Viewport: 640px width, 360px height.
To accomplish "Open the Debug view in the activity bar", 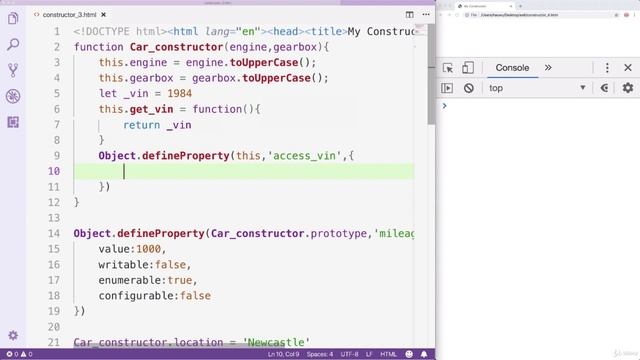I will click(13, 96).
